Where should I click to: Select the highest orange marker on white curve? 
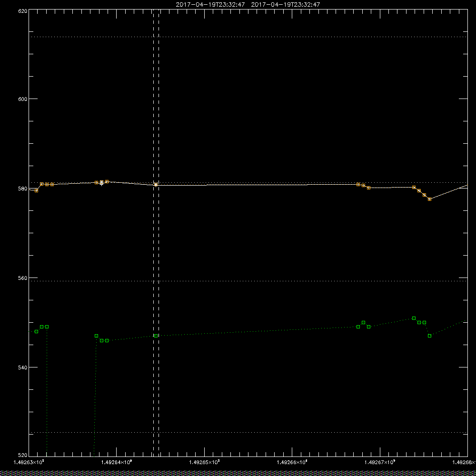coord(107,181)
